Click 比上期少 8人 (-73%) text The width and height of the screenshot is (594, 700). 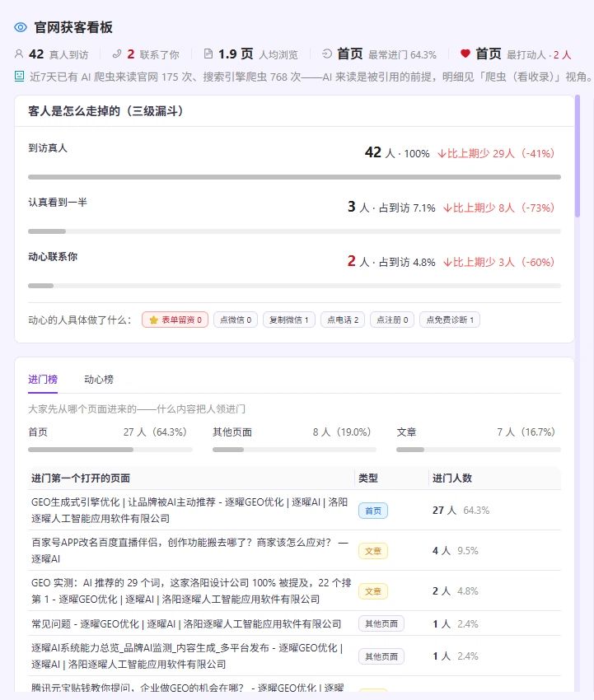498,208
